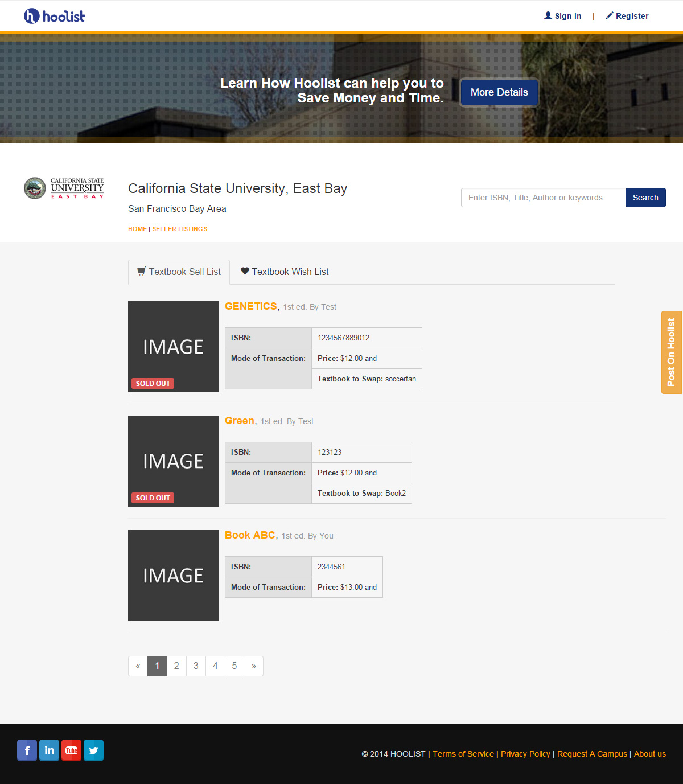Screen dimensions: 683x784
Task: Open the Terms of Service link
Action: [x=463, y=754]
